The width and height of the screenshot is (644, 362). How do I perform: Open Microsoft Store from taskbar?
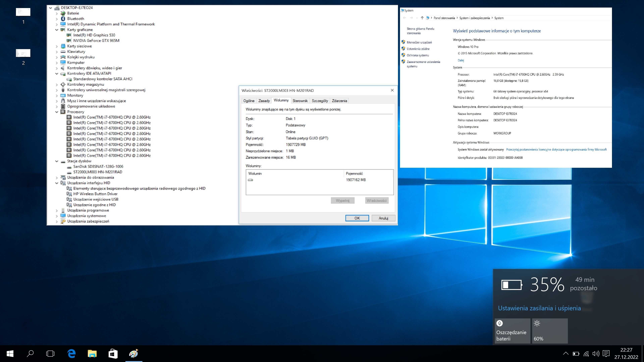[x=113, y=353]
